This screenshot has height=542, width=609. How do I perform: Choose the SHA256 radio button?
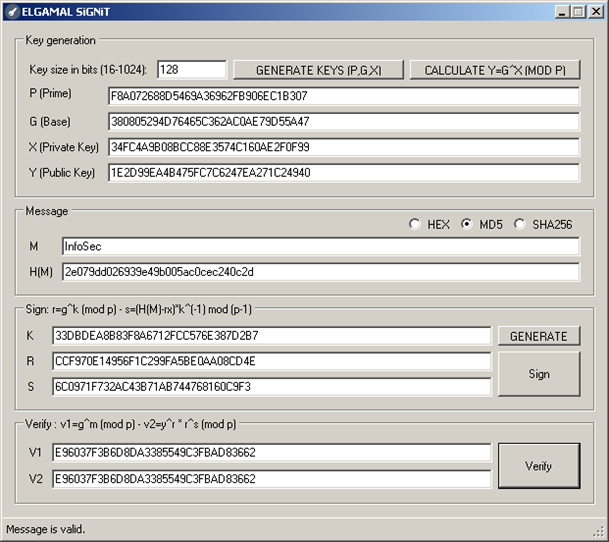[x=520, y=224]
